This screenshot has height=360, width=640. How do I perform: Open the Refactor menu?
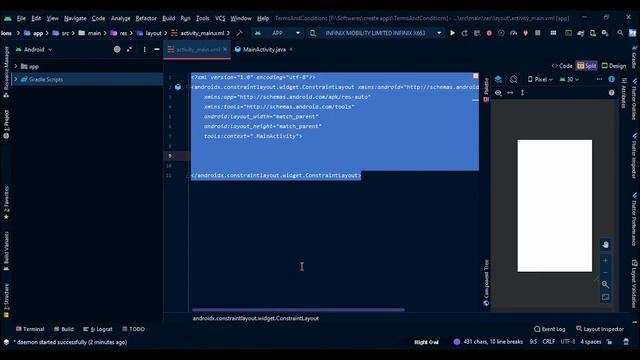(146, 18)
